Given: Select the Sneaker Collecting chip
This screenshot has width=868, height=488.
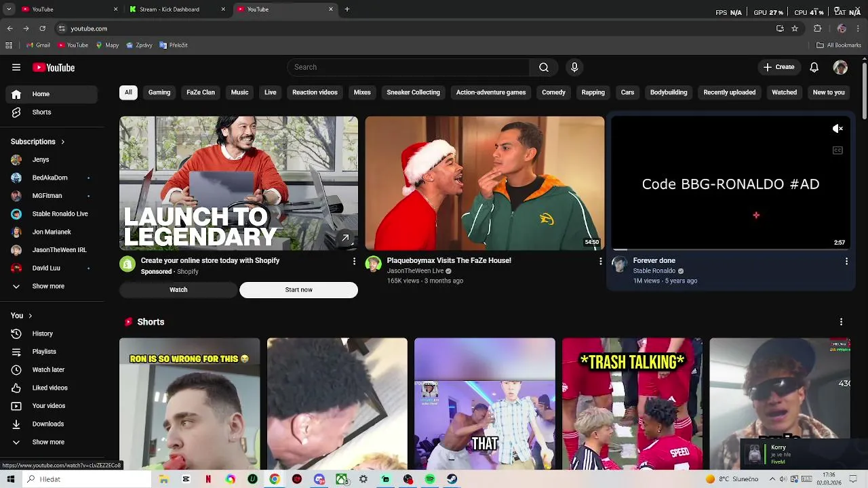Looking at the screenshot, I should pos(413,92).
